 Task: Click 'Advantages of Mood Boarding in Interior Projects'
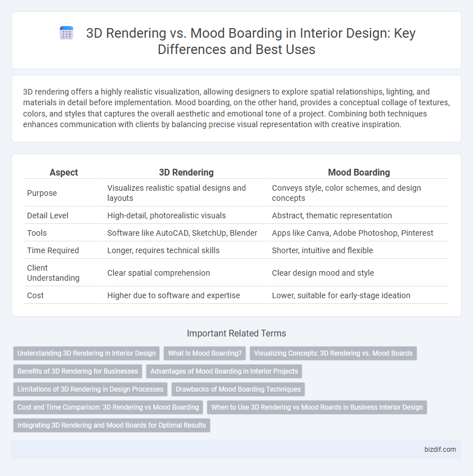(x=224, y=371)
